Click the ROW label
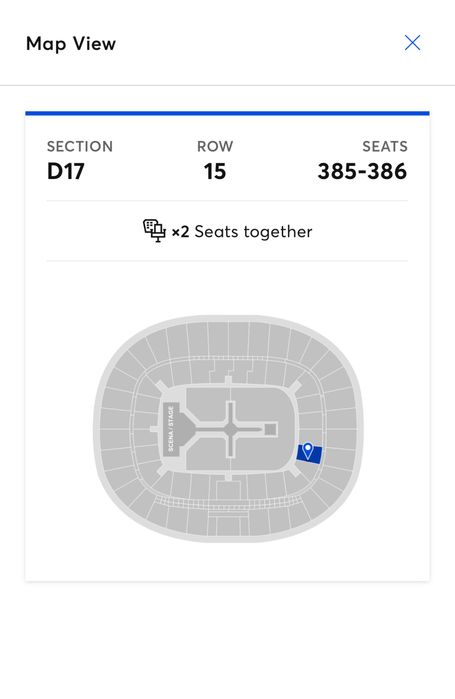The image size is (455, 699). click(215, 146)
